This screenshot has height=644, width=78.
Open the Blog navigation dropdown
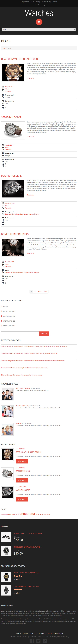(39, 29)
